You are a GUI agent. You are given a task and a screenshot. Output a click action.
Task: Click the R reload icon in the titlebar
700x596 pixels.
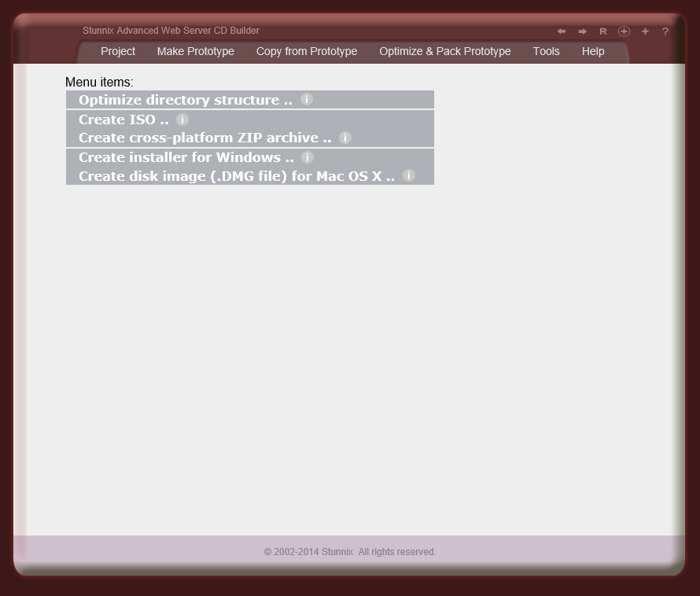click(603, 31)
